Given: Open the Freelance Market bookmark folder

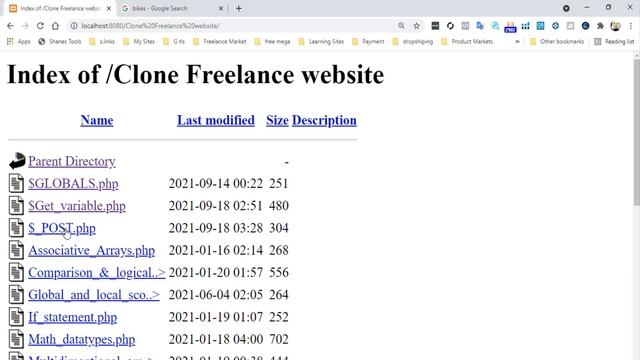Looking at the screenshot, I should point(220,41).
